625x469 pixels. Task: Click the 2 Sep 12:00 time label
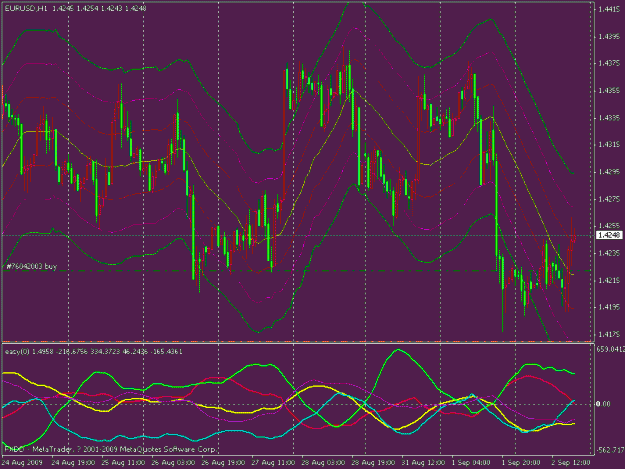571,463
